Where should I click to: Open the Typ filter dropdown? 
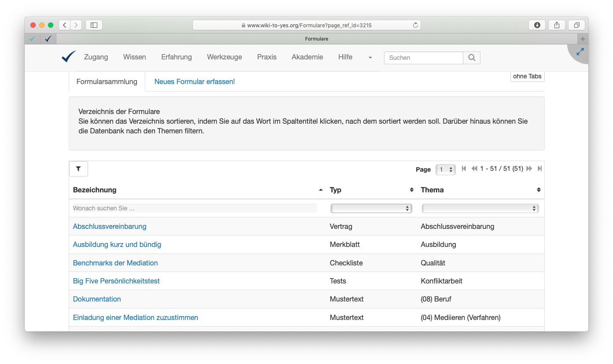[x=371, y=209]
